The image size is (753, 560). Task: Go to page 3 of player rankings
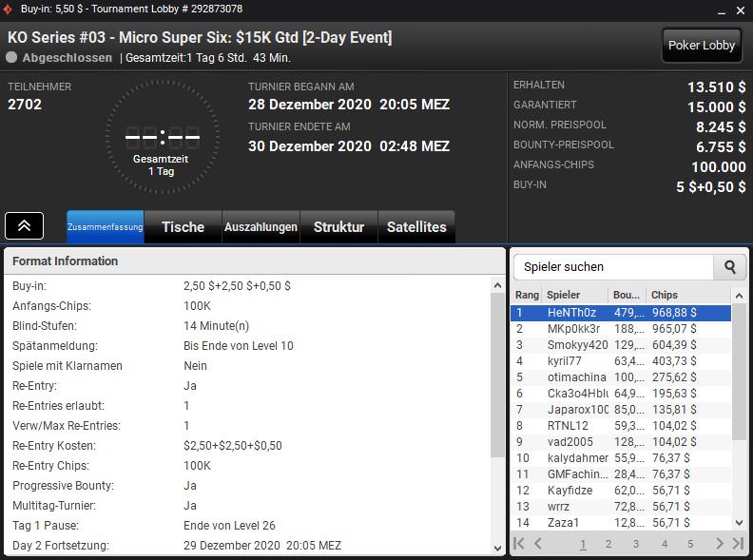coord(636,544)
